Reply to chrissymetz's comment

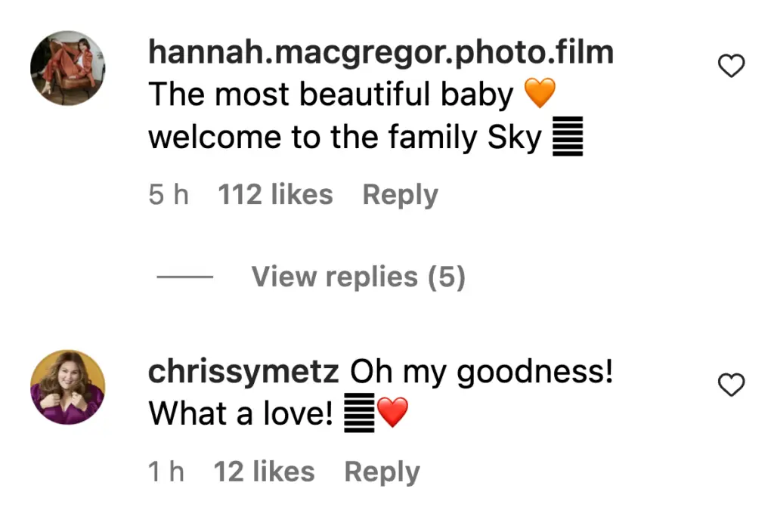click(382, 472)
